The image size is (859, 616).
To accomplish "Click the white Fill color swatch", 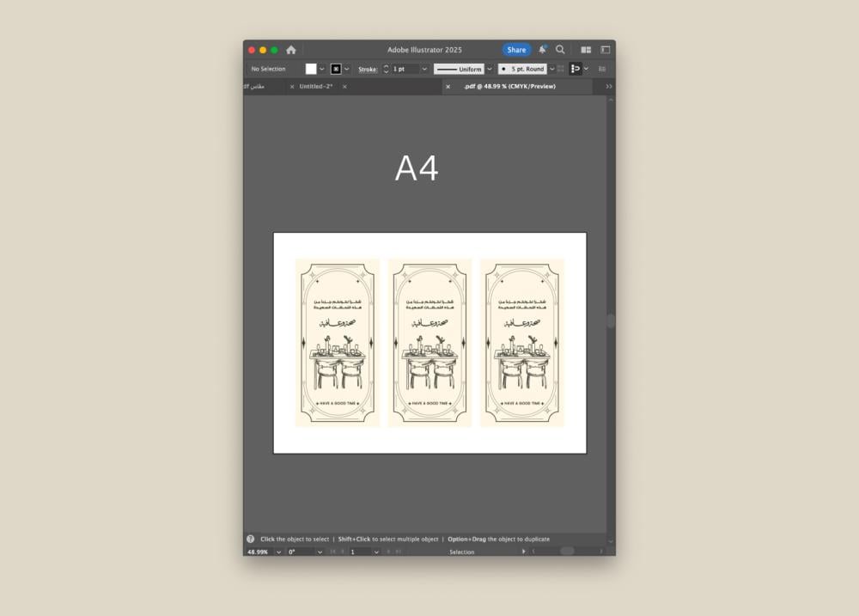I will [311, 69].
